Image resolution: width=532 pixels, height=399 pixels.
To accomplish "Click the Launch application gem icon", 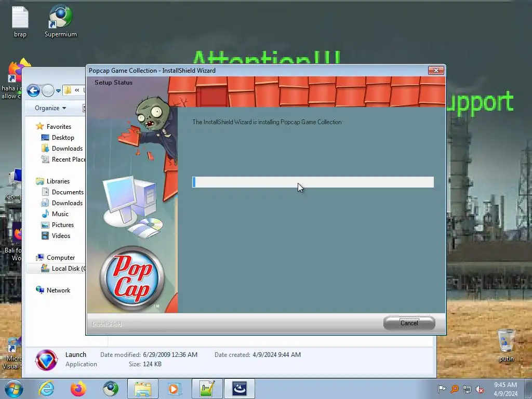I will [x=46, y=360].
